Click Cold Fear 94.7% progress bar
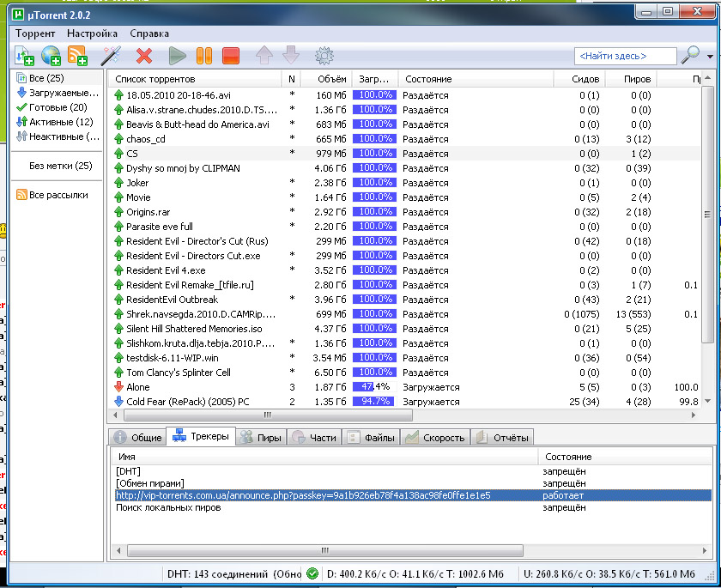Image resolution: width=721 pixels, height=588 pixels. pos(374,402)
